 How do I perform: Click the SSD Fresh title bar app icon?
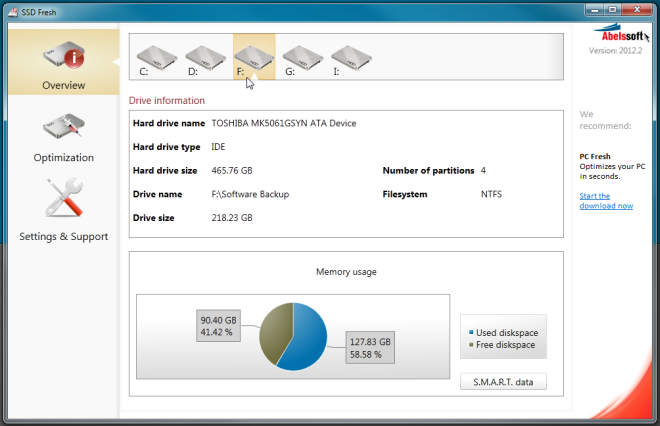click(x=13, y=12)
